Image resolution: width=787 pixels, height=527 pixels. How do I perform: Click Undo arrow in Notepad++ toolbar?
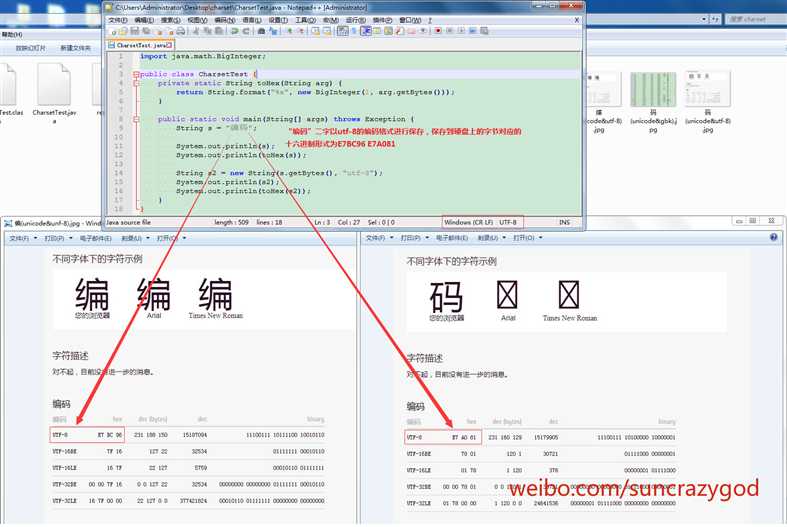pos(234,31)
